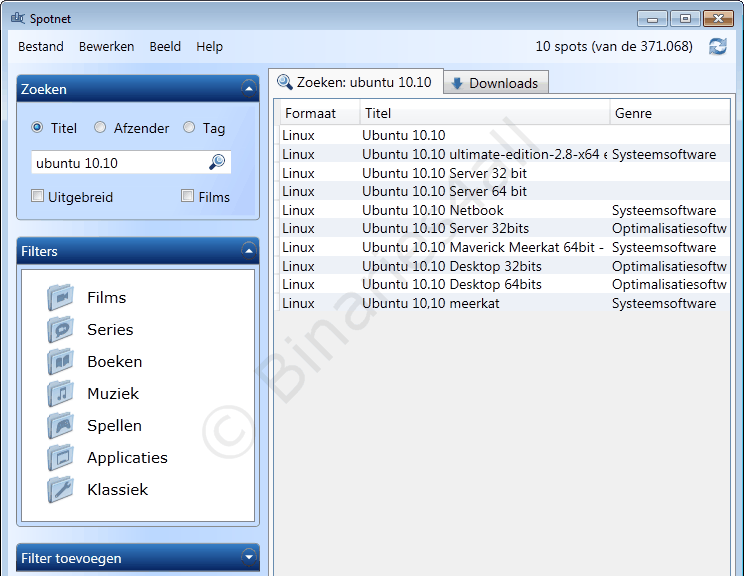Viewport: 744px width, 576px height.
Task: Click the '10 spots (van de 371.068)' status text
Action: 614,46
